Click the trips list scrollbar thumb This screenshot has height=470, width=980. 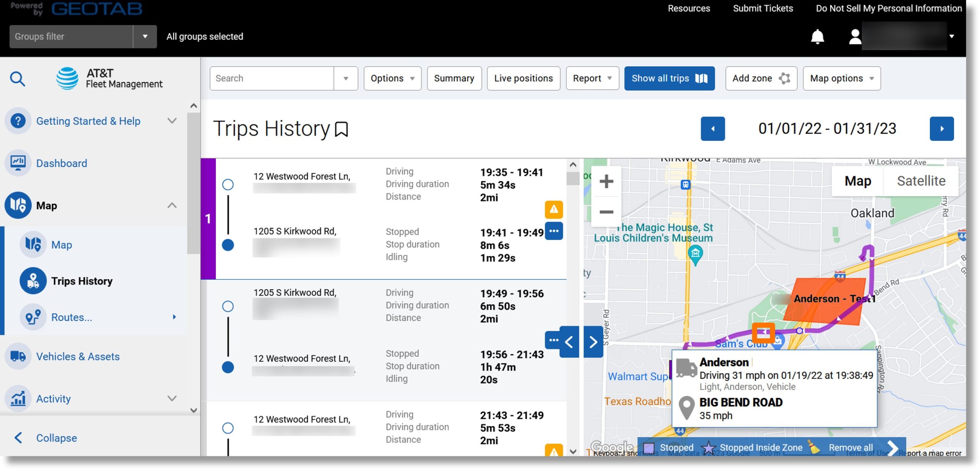click(x=573, y=178)
